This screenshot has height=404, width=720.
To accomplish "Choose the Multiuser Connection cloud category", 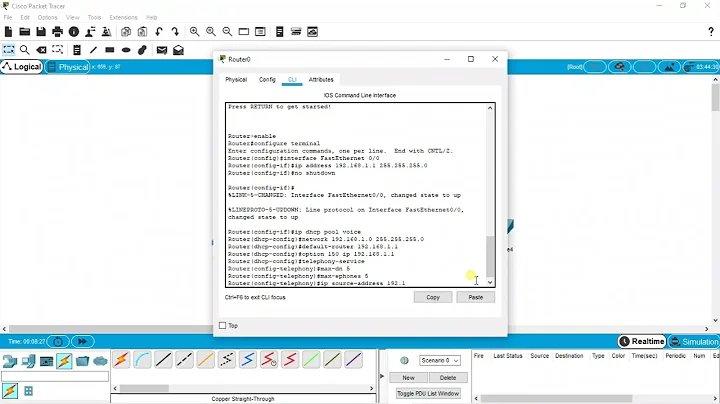I will [x=100, y=361].
